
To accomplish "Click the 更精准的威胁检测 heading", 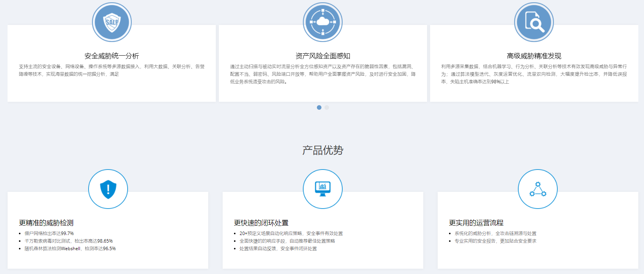I will (x=46, y=223).
